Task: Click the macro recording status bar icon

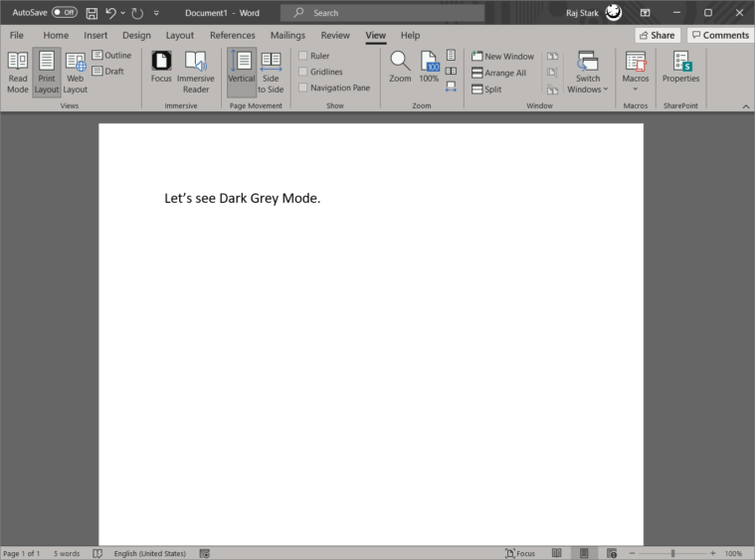Action: tap(205, 554)
